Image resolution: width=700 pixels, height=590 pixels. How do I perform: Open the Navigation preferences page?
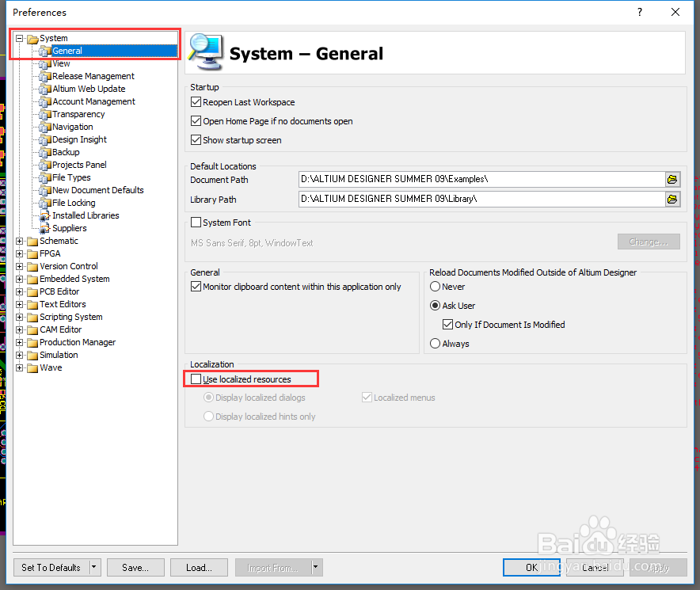[x=72, y=128]
